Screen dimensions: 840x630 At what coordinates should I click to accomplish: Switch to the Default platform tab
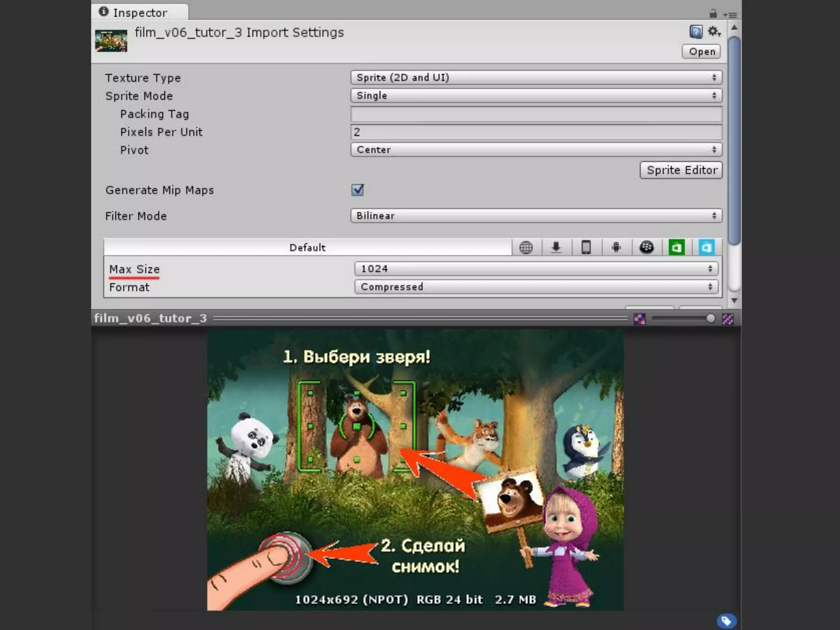(x=307, y=248)
